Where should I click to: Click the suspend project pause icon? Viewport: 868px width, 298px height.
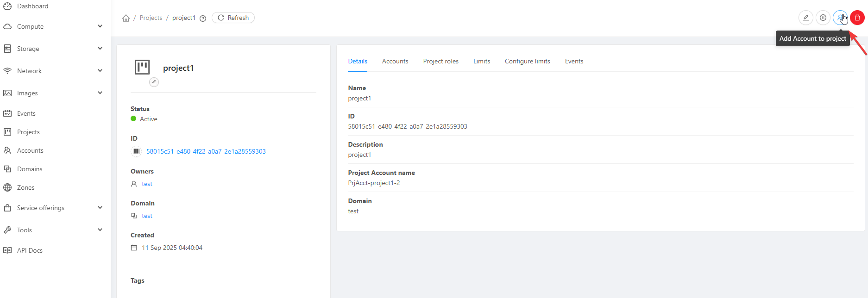point(823,18)
